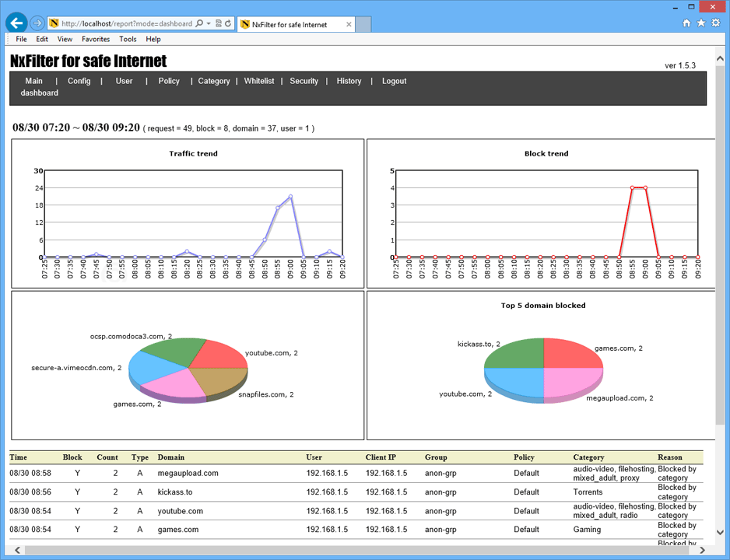Open the Tools menu in menu bar
Image resolution: width=730 pixels, height=560 pixels.
pos(128,39)
